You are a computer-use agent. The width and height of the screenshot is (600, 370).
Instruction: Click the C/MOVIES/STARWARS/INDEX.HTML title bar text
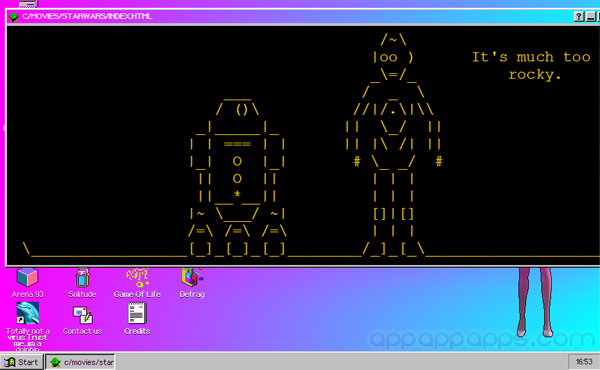pyautogui.click(x=87, y=16)
